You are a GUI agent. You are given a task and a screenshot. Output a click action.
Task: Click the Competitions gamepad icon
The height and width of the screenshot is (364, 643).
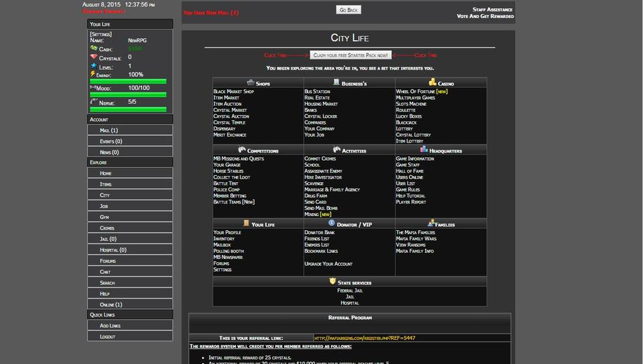[242, 150]
